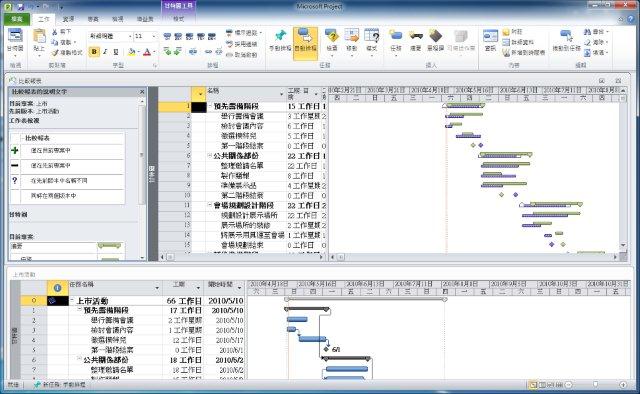Collapse the 預先籌備階段 summary row in comparison report
This screenshot has height=394, width=640.
pos(210,106)
